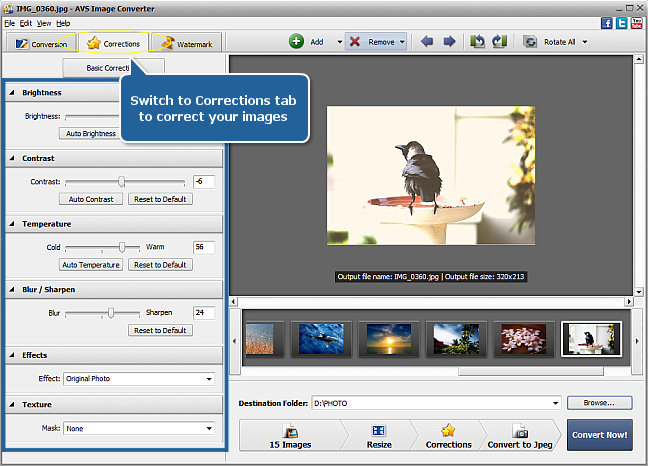Screen dimensions: 648x466
Task: Click the Corrections step star icon
Action: [448, 430]
